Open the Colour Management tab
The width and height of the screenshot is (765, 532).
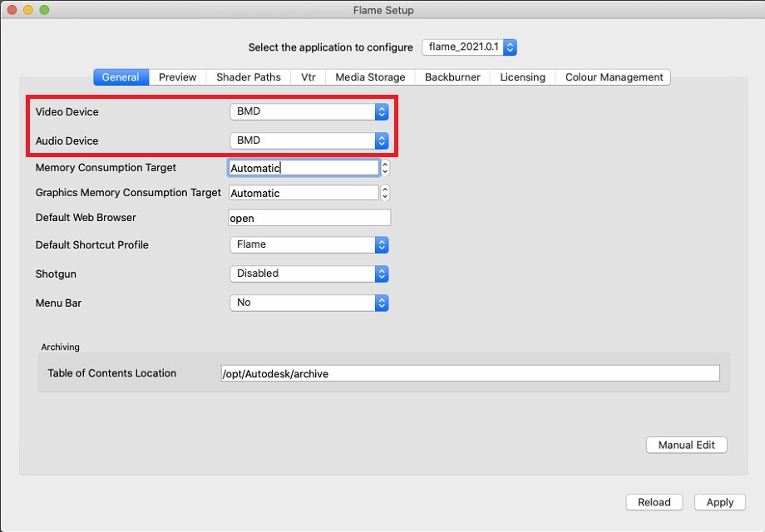tap(614, 77)
